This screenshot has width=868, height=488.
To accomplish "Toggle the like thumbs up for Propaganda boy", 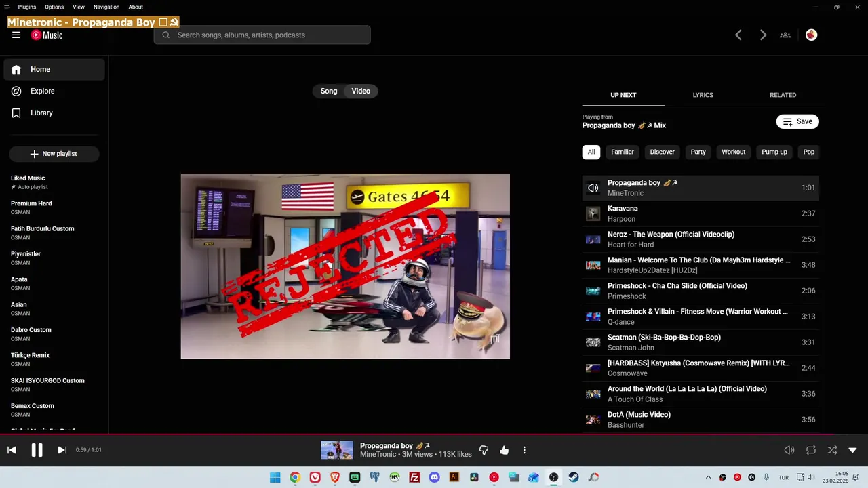I will point(504,450).
